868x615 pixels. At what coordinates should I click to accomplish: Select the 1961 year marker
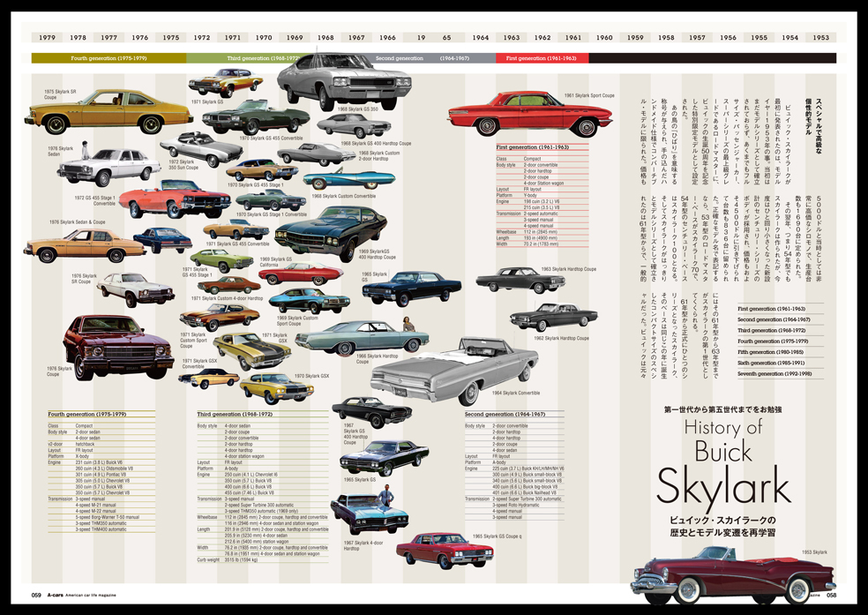(573, 38)
